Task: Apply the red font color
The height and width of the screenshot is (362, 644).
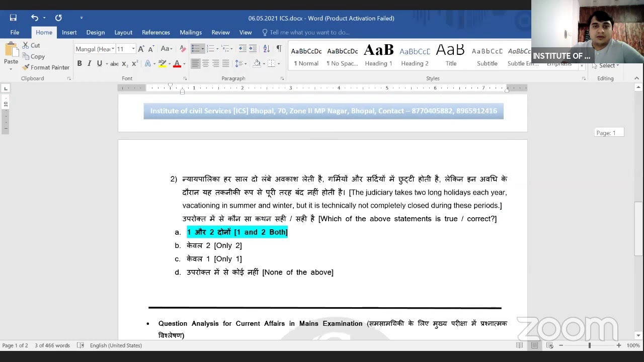Action: (177, 63)
